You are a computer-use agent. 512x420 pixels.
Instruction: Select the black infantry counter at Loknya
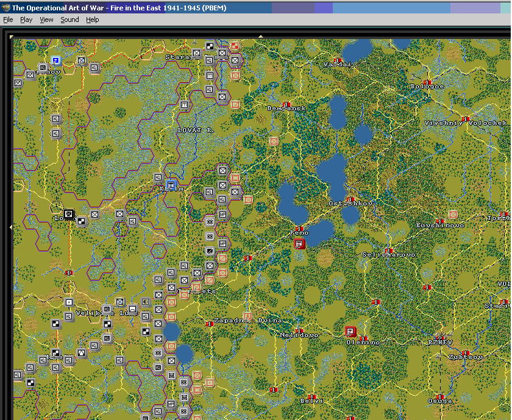(x=68, y=214)
